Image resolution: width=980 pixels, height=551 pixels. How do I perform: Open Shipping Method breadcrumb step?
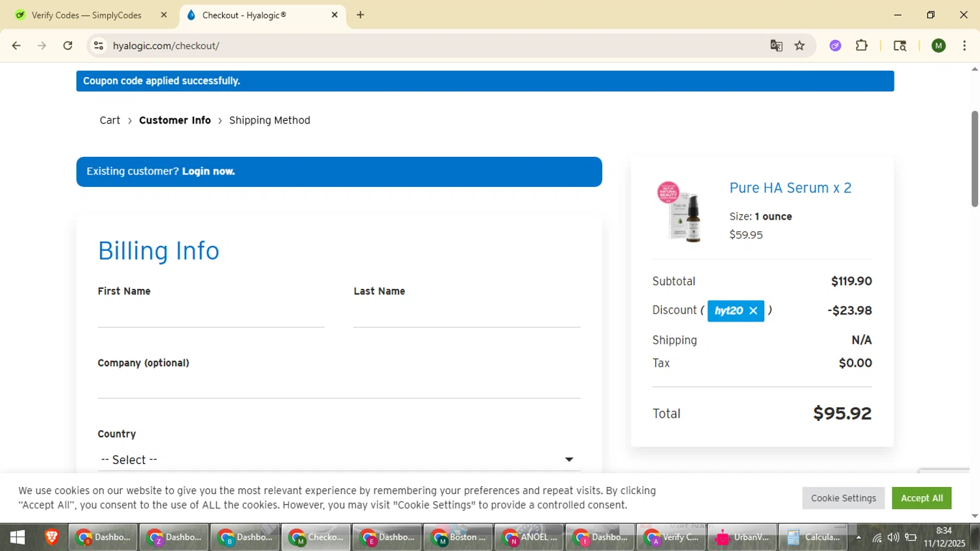pos(270,120)
